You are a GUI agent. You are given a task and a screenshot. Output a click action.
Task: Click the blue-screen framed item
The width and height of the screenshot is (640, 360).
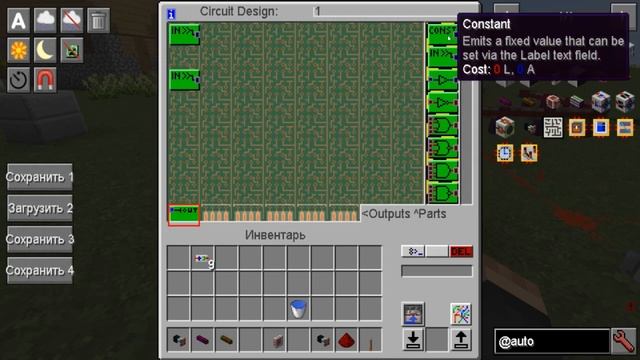pos(601,127)
